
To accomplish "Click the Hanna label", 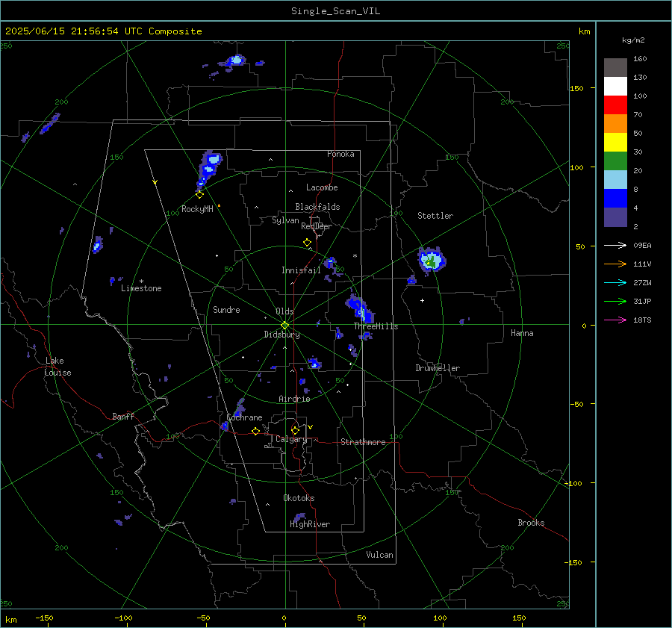I will [522, 333].
